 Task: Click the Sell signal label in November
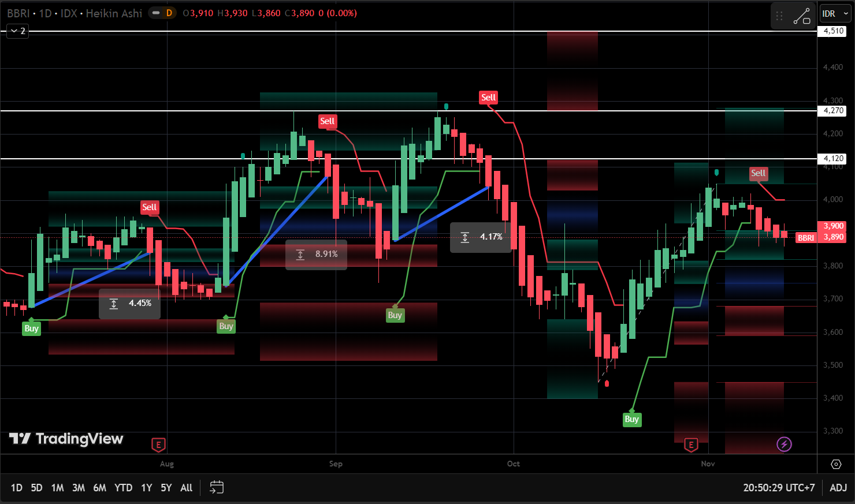(x=758, y=173)
